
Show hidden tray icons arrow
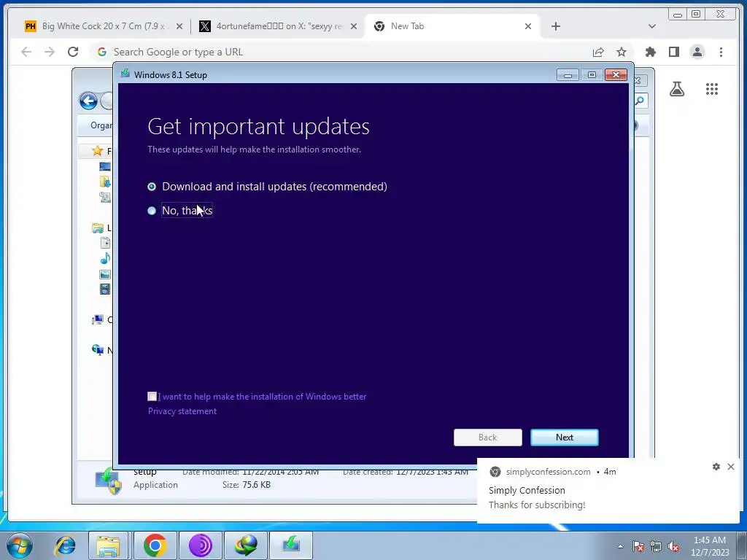620,546
